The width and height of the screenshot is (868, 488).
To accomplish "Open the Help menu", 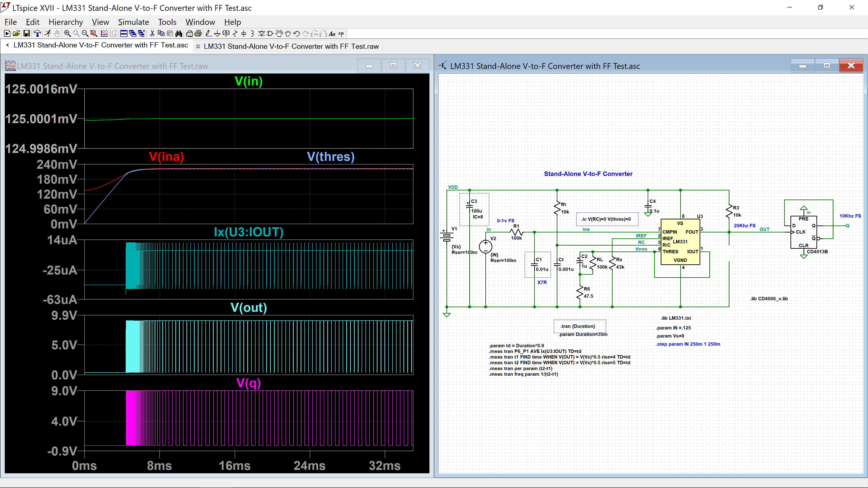I will (x=233, y=22).
